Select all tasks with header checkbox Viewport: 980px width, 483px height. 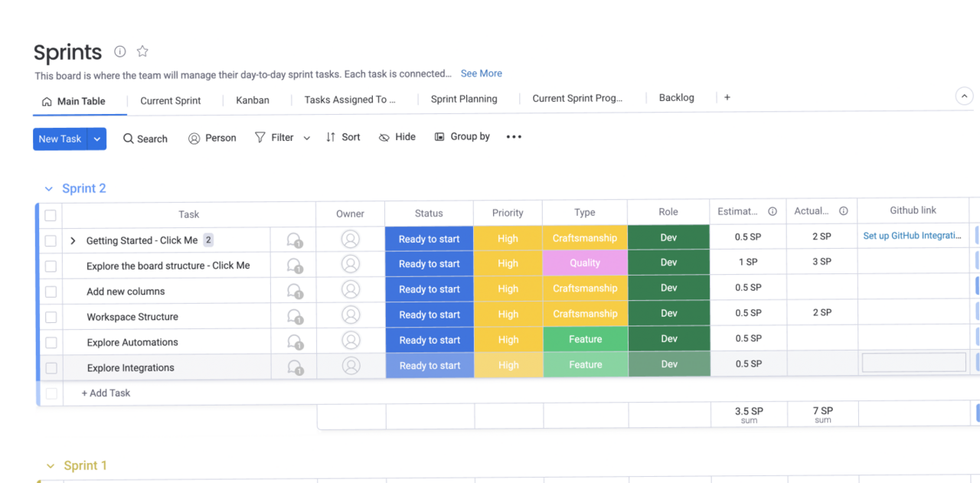51,215
